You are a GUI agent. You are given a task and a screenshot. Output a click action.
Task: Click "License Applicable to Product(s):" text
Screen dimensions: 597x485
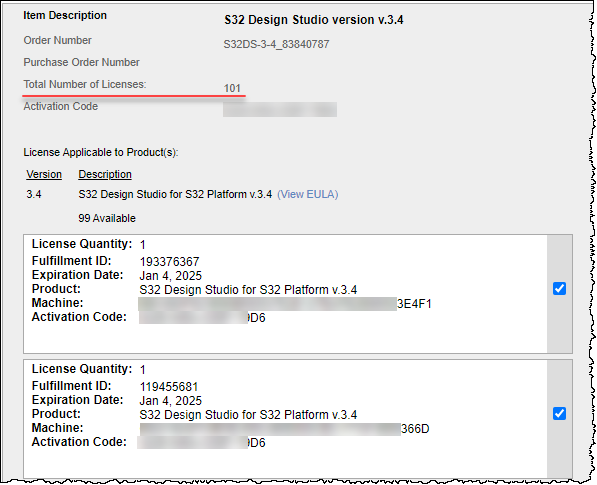pyautogui.click(x=101, y=152)
